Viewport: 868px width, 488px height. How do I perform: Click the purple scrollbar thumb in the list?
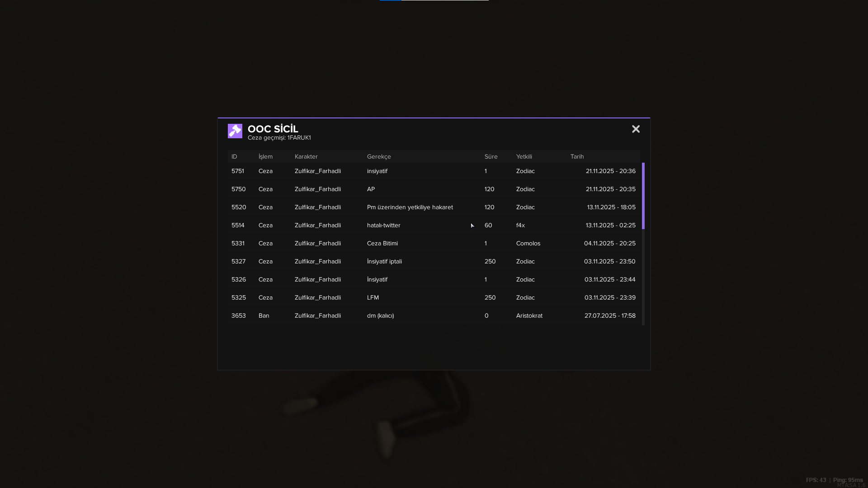(643, 196)
